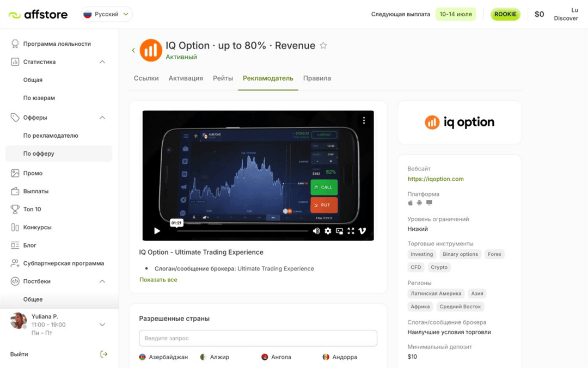588x368 pixels.
Task: Switch to the Рейты tab
Action: tap(223, 78)
